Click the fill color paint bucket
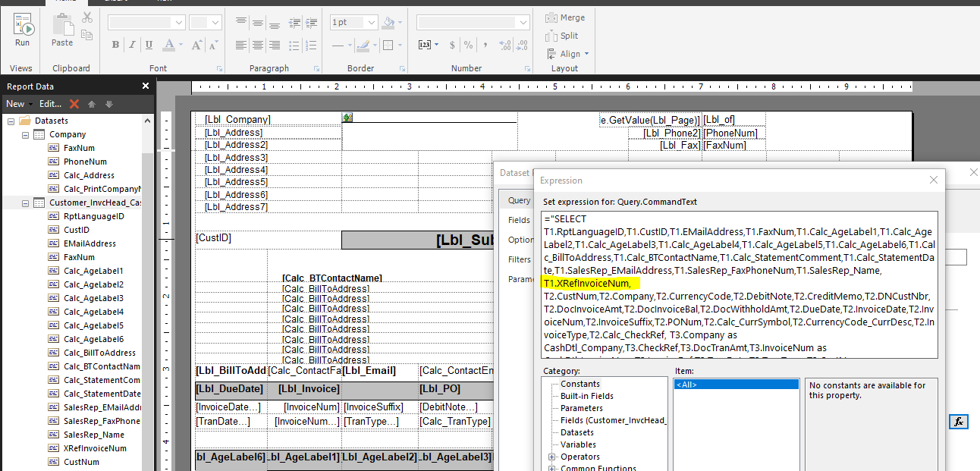Image resolution: width=980 pixels, height=471 pixels. coord(388,23)
